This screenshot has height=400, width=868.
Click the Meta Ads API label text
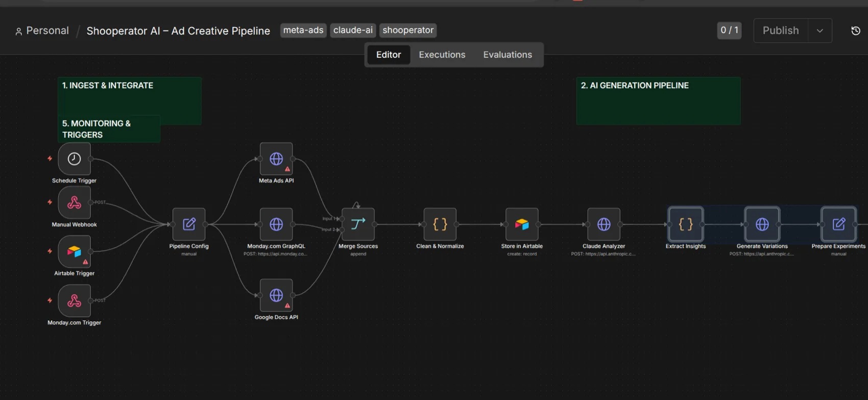click(276, 180)
